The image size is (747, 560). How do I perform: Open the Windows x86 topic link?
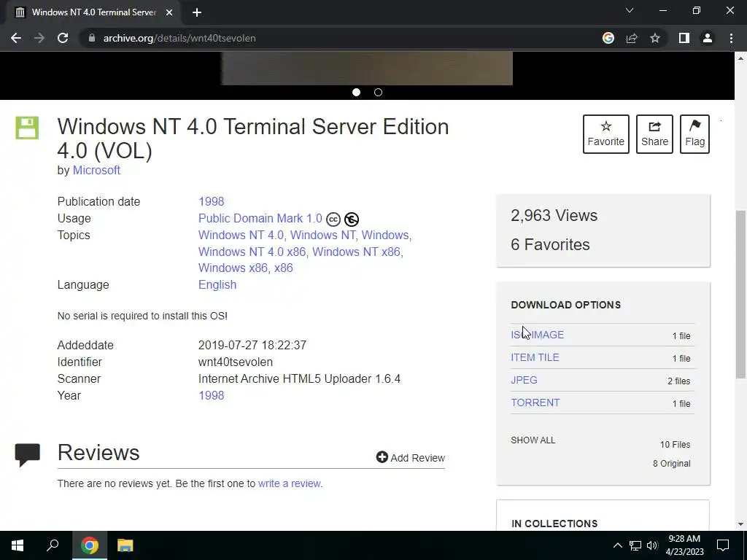(x=233, y=268)
